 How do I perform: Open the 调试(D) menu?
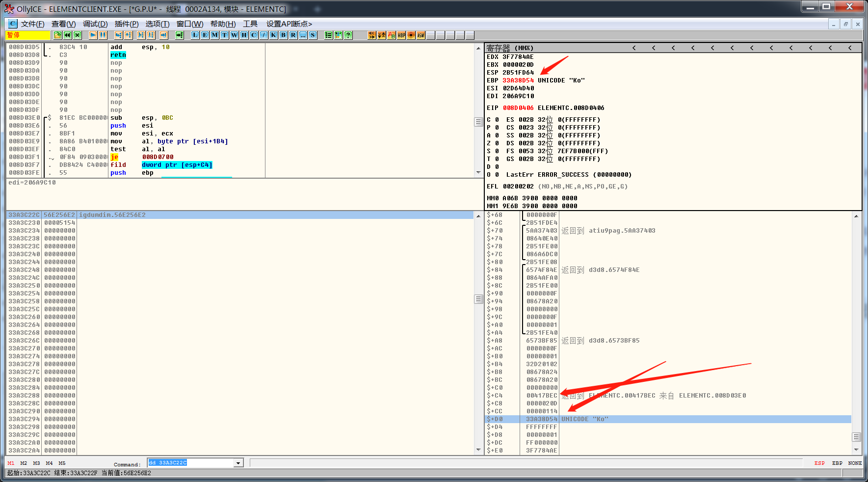95,24
